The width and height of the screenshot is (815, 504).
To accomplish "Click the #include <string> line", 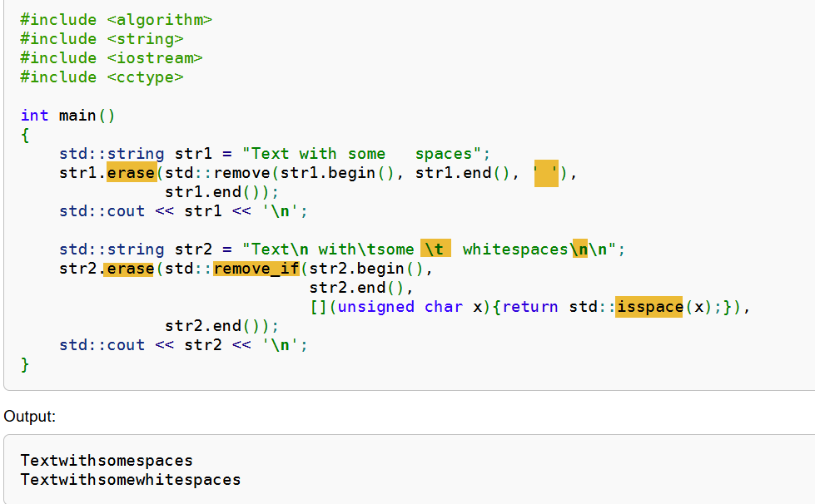I will pos(102,39).
